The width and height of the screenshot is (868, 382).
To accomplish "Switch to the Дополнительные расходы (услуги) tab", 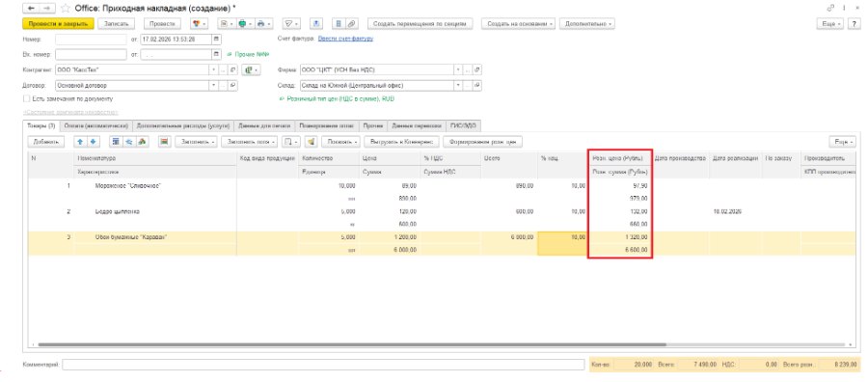I will 183,125.
